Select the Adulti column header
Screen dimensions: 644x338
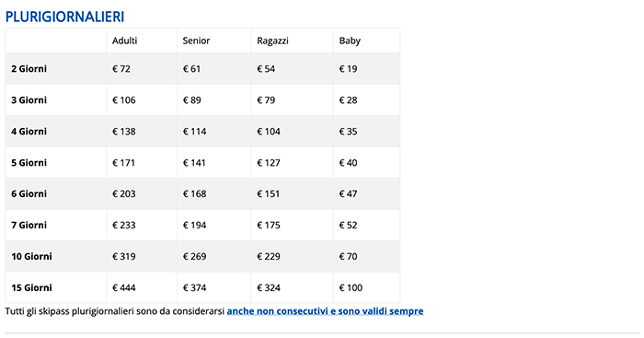point(125,41)
